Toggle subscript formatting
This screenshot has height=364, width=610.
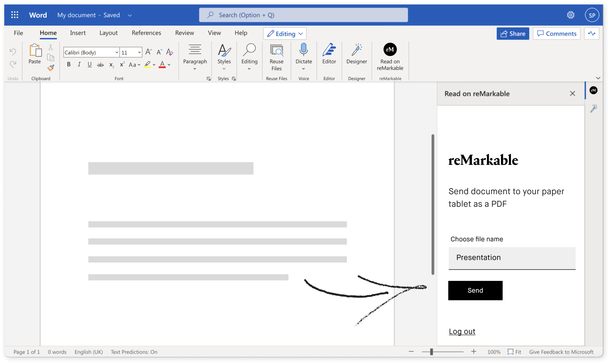pos(111,64)
